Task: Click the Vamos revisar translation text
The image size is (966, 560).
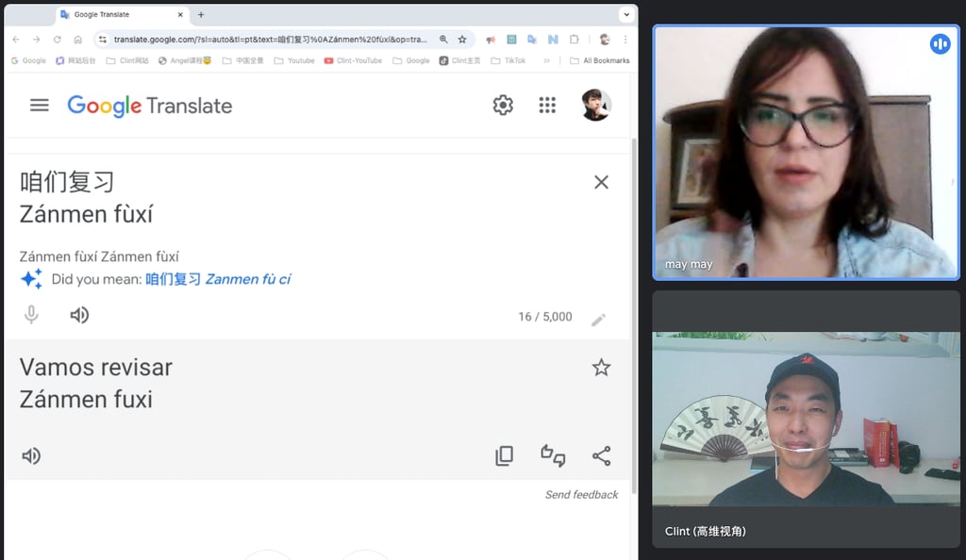Action: pyautogui.click(x=96, y=368)
